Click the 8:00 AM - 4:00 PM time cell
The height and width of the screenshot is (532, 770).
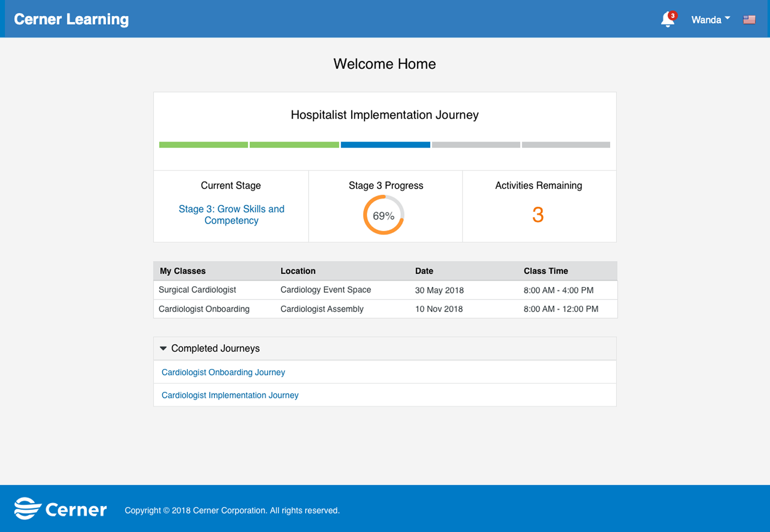[559, 290]
